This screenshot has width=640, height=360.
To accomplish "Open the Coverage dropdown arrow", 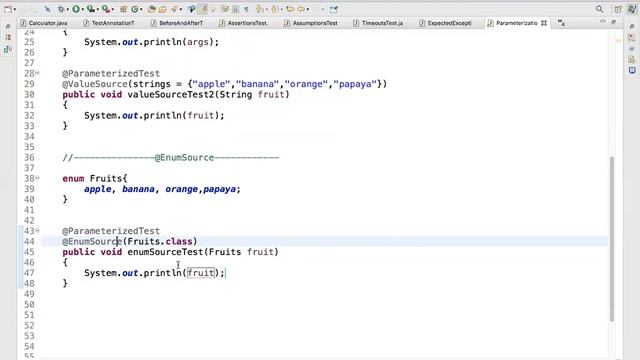I will pos(98,9).
